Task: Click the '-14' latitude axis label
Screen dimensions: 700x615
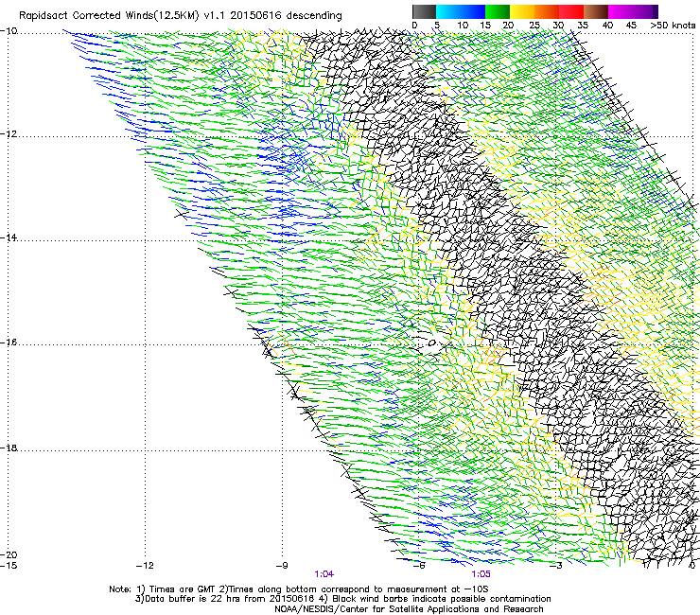Action: [x=9, y=238]
